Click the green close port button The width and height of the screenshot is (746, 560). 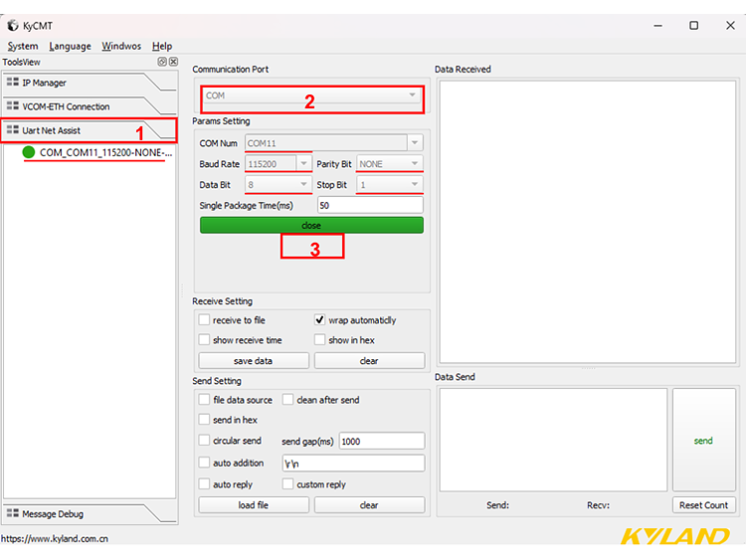coord(311,225)
